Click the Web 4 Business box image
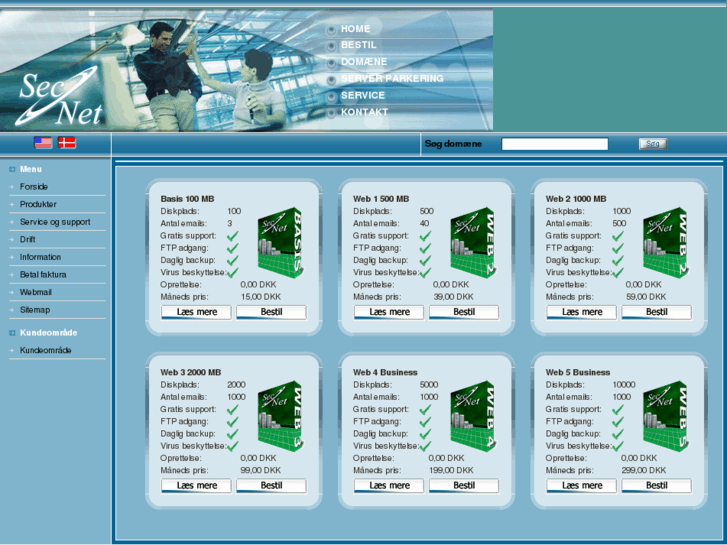 (x=472, y=416)
